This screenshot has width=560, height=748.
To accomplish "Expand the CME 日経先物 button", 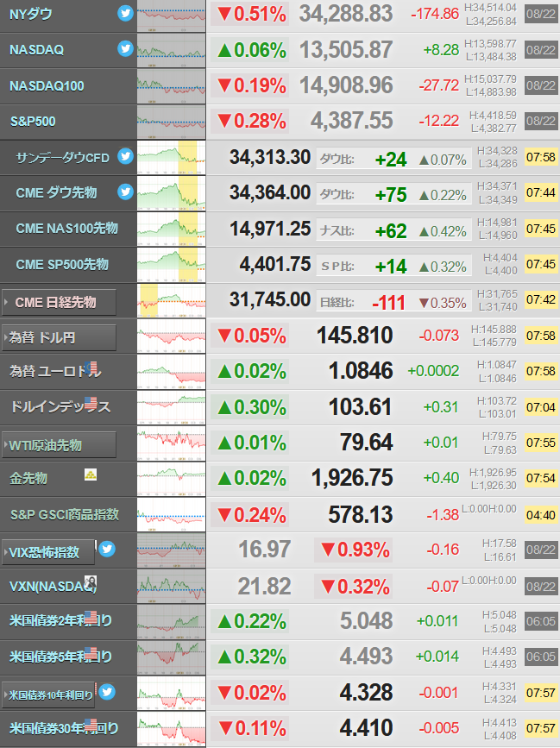I will click(x=60, y=303).
